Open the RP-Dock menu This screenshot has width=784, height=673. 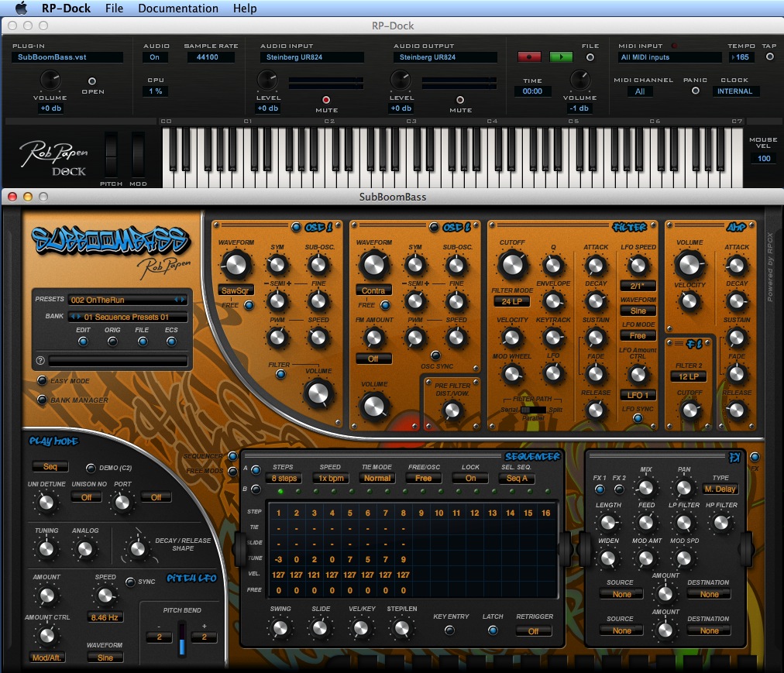pyautogui.click(x=66, y=8)
